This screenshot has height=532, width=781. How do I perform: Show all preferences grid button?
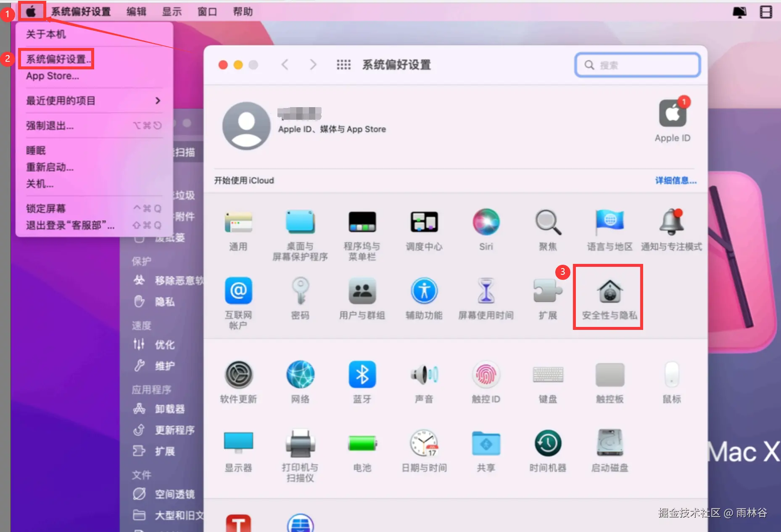click(343, 65)
